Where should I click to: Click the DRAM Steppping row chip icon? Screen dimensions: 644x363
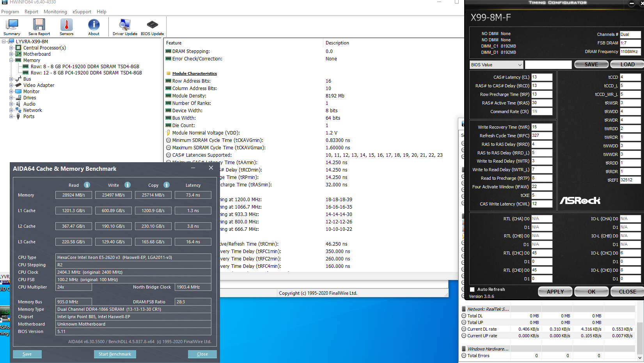[169, 51]
